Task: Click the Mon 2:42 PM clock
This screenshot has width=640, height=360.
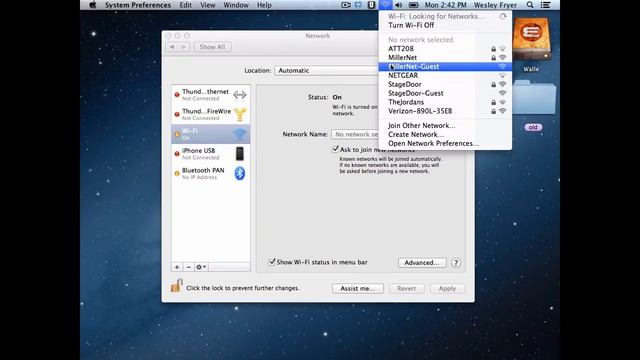Action: (445, 5)
